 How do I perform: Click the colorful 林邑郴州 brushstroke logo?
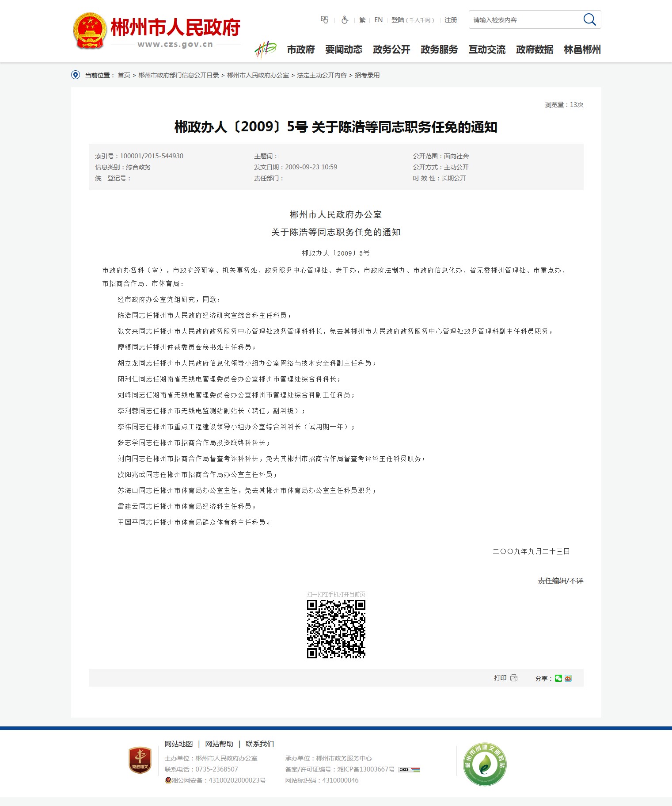point(266,50)
